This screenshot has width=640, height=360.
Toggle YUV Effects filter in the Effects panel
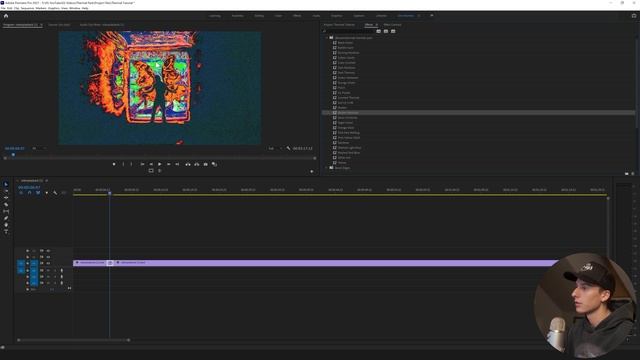(x=393, y=31)
